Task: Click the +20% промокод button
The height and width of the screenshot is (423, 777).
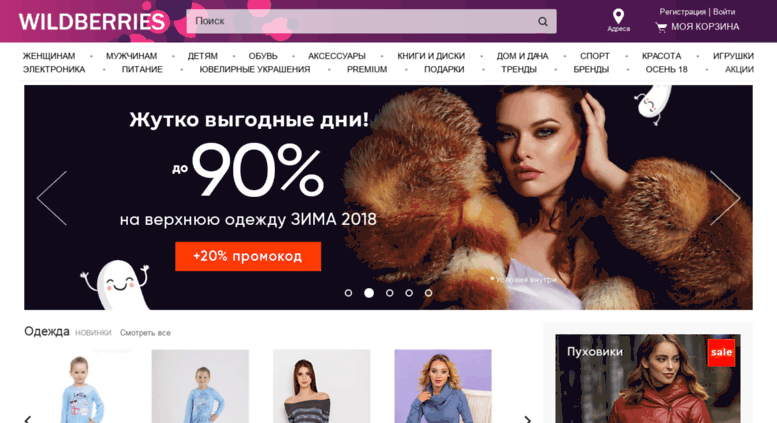Action: (x=248, y=257)
